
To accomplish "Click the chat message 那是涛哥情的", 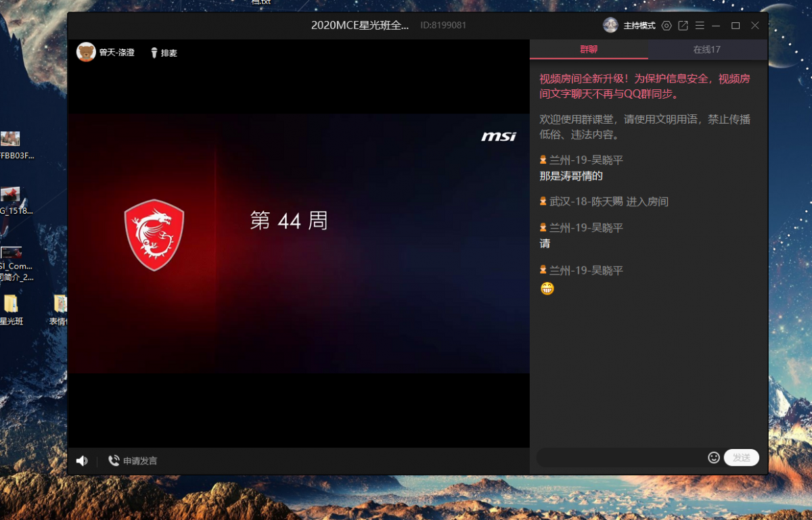I will 571,176.
